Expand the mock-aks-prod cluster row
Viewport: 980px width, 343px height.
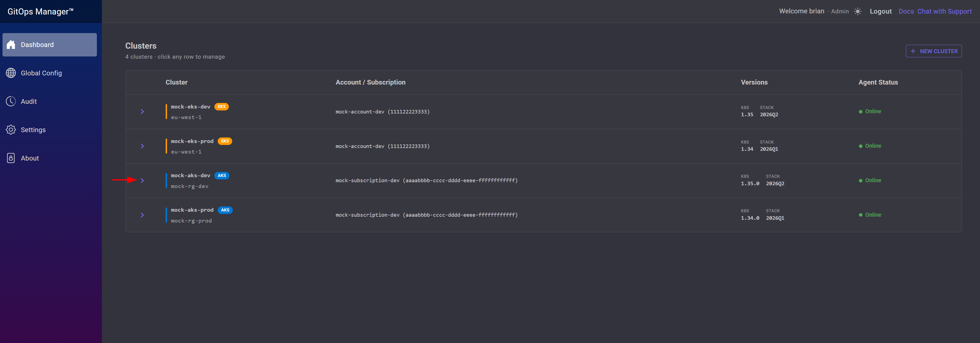pos(142,215)
